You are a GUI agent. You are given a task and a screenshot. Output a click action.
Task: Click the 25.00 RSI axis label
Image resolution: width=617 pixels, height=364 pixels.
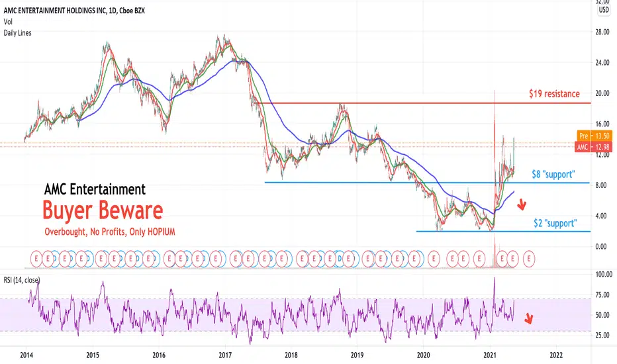click(602, 336)
